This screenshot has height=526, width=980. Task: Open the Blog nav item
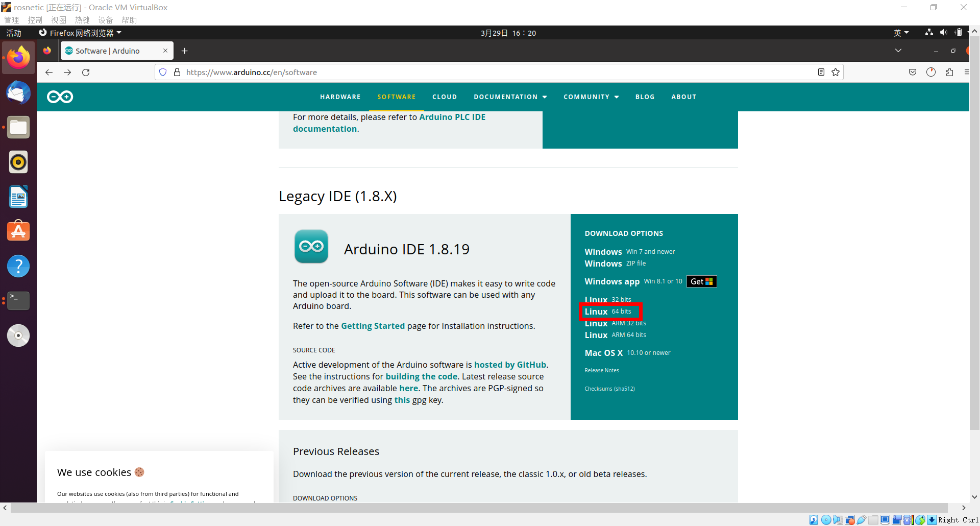[x=645, y=97]
